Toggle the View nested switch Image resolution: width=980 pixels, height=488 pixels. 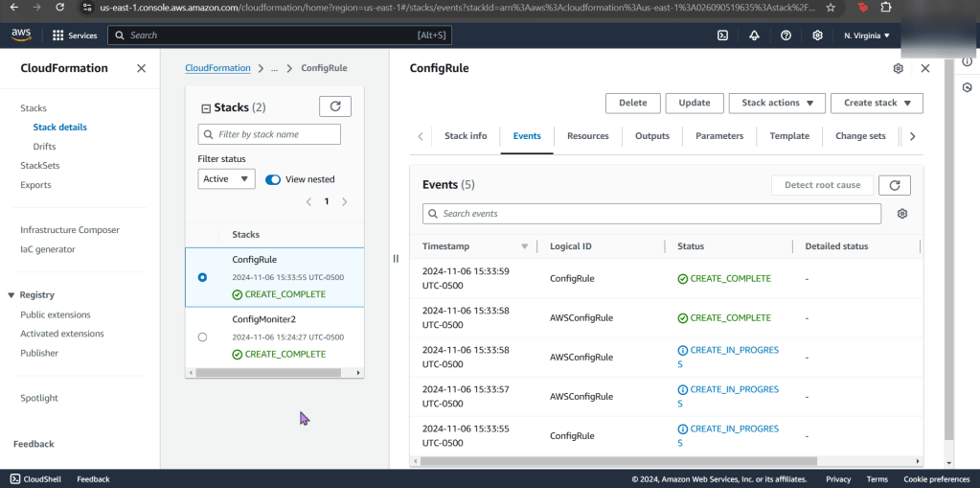point(273,179)
